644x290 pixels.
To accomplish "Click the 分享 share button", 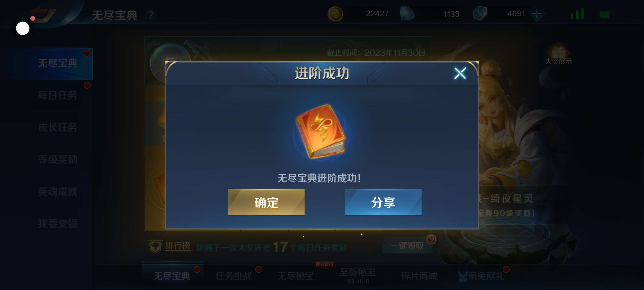I will [x=383, y=202].
